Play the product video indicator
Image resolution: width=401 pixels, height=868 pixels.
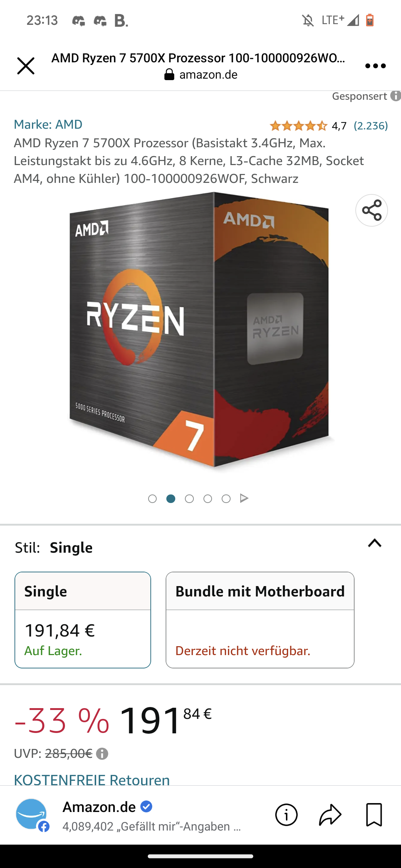click(x=244, y=498)
